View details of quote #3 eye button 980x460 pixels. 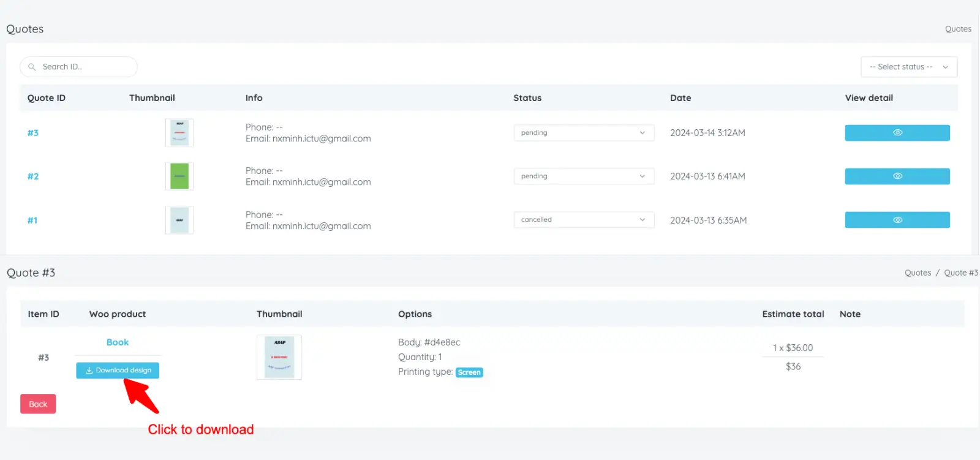(x=897, y=133)
